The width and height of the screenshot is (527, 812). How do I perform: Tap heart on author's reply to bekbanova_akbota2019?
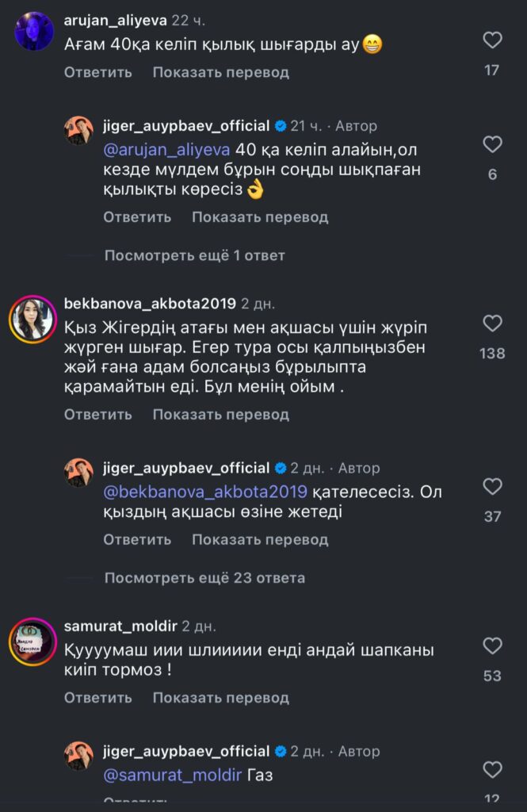pyautogui.click(x=492, y=486)
